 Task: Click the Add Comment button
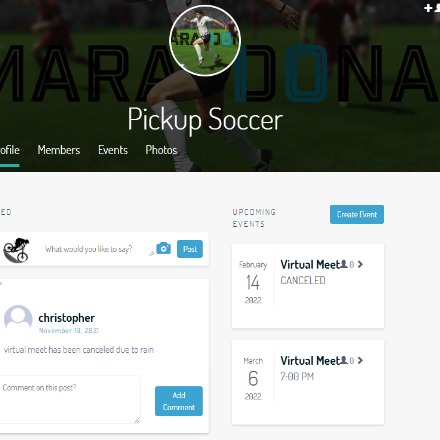[x=179, y=401]
